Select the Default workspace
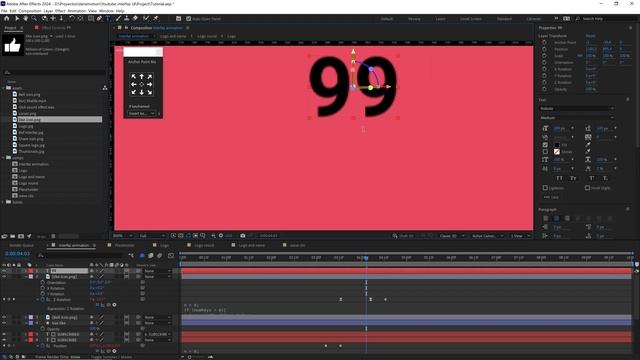The width and height of the screenshot is (640, 360). (x=387, y=19)
